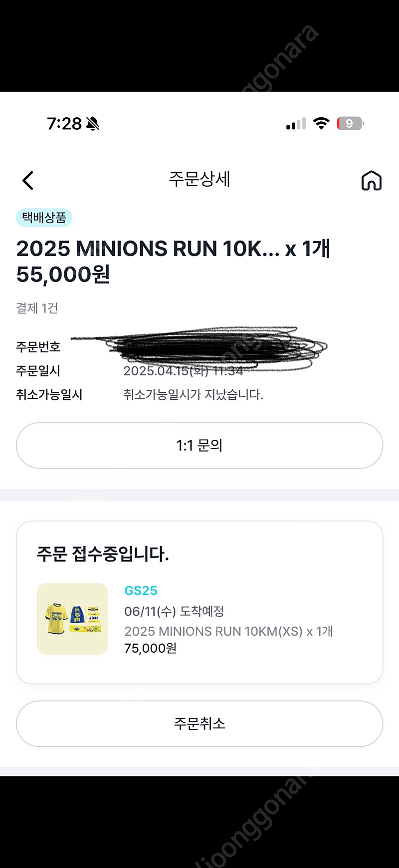Tap the 55,000원 total price
Image resolution: width=399 pixels, height=868 pixels.
63,275
